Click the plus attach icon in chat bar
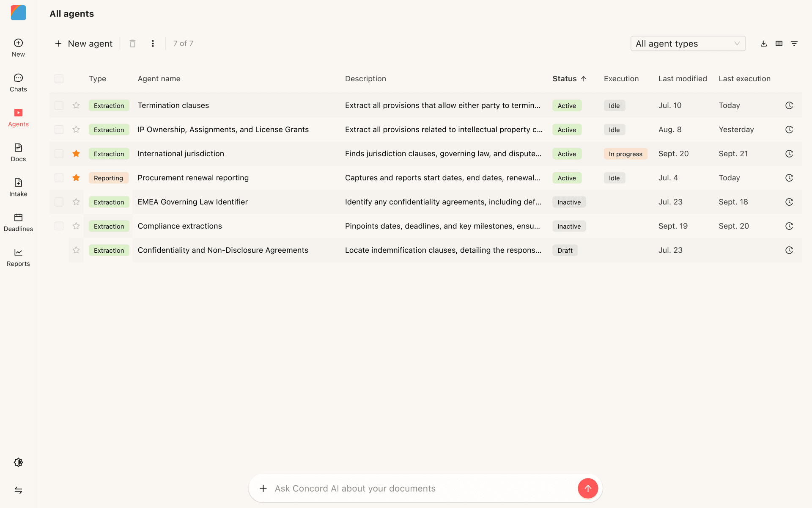The width and height of the screenshot is (812, 508). [263, 489]
